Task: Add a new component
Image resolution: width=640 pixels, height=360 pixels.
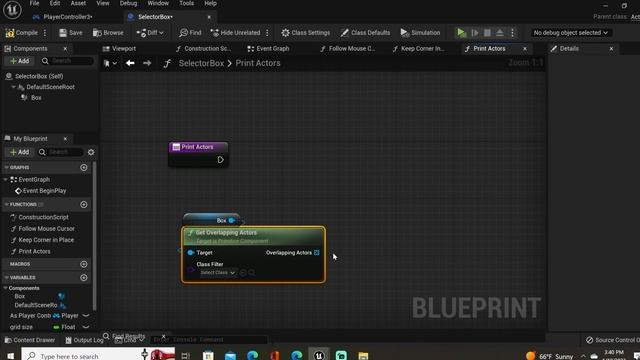Action: point(20,61)
